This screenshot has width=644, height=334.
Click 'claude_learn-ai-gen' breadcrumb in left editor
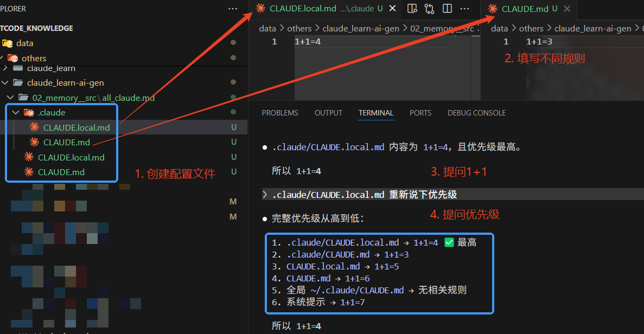361,28
